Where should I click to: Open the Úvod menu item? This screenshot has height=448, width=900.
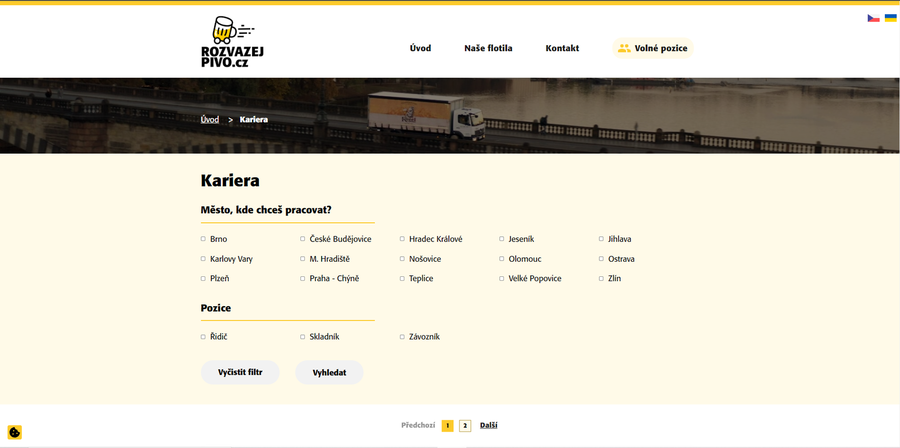point(420,48)
